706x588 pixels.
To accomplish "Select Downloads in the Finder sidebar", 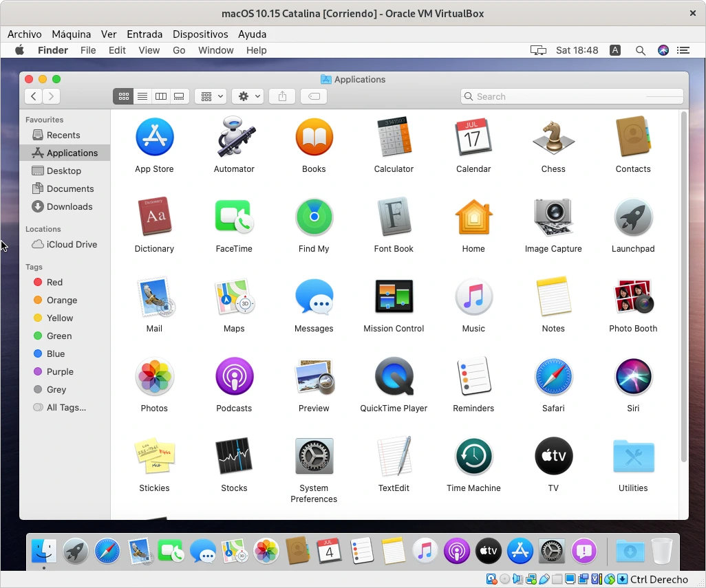I will [x=69, y=206].
